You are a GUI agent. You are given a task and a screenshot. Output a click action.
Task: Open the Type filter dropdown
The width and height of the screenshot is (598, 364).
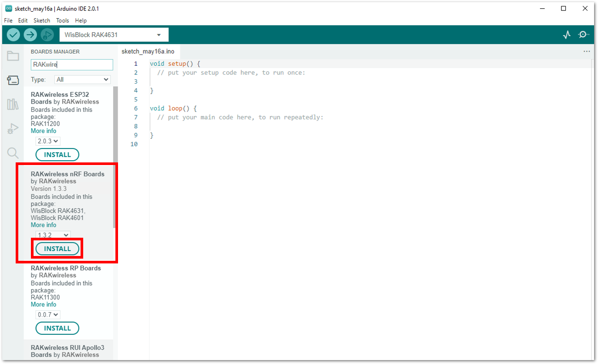pos(82,80)
